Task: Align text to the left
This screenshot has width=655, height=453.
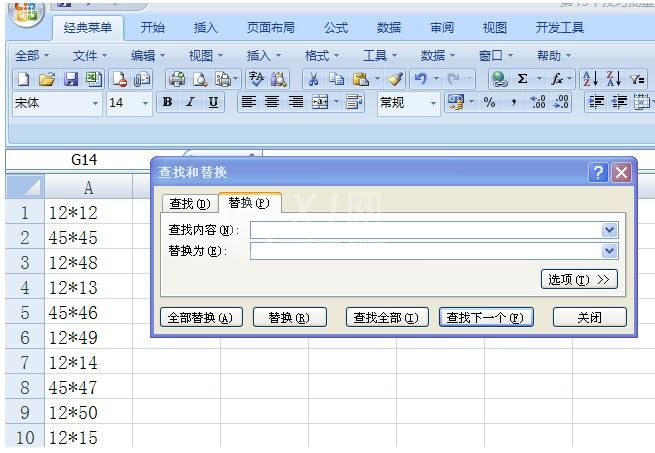Action: 249,102
